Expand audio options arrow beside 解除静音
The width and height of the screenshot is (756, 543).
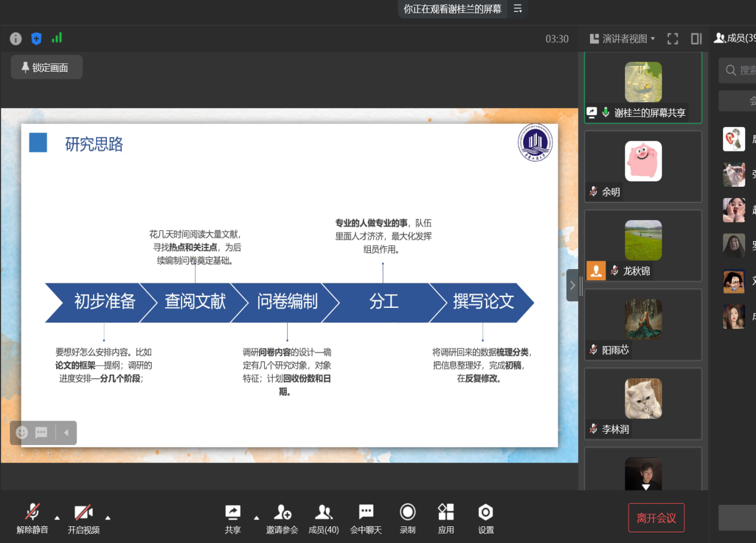57,517
